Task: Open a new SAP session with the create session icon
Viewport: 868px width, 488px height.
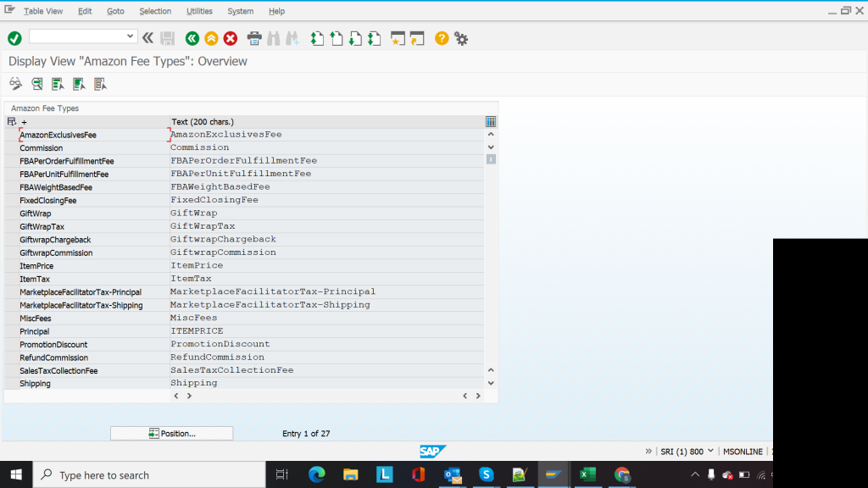Action: (x=417, y=38)
